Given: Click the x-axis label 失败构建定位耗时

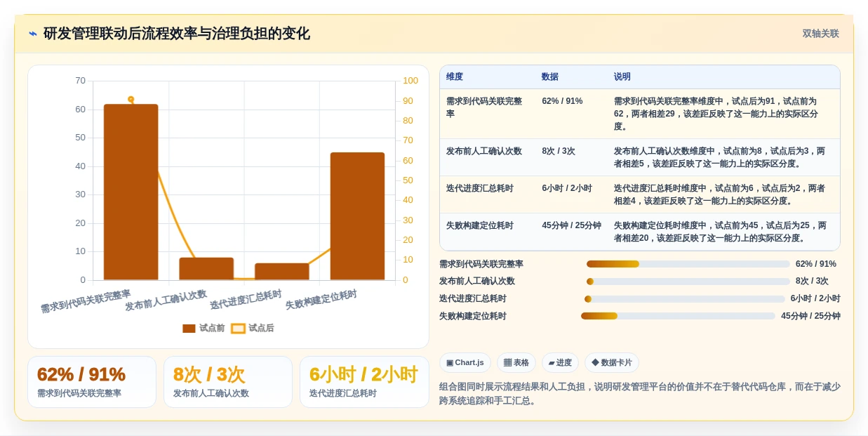Looking at the screenshot, I should point(321,300).
